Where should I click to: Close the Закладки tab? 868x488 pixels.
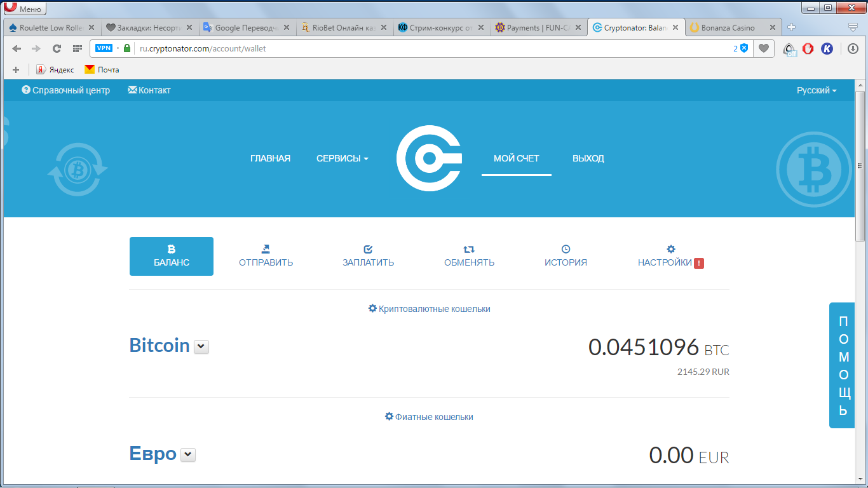pyautogui.click(x=189, y=28)
